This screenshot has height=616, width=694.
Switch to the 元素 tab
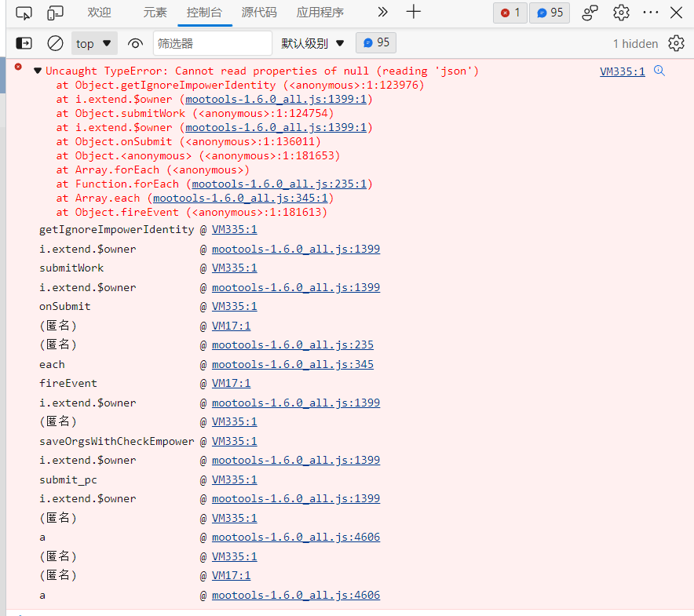(155, 13)
